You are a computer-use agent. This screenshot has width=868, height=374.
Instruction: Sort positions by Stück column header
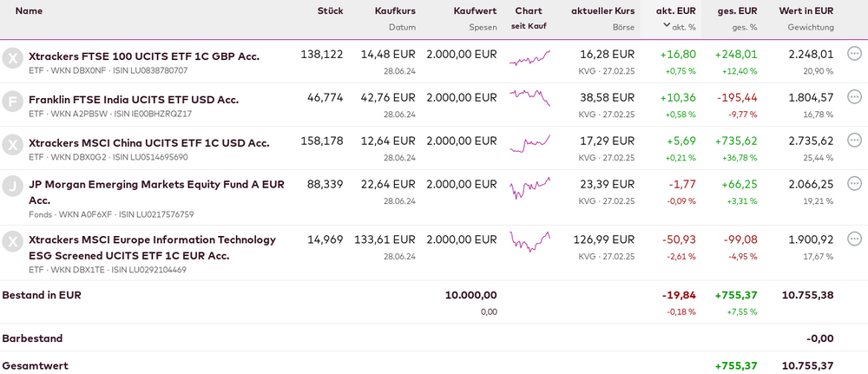pyautogui.click(x=330, y=10)
